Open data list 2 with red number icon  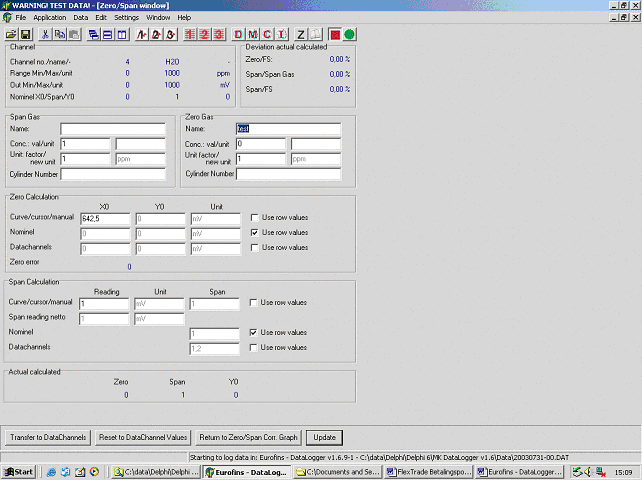pos(204,34)
